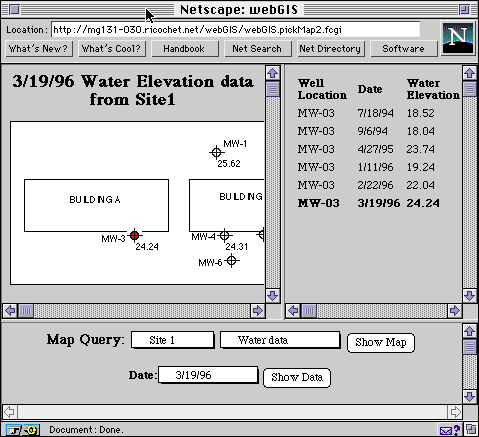Click the What's New? directory button

coord(39,49)
